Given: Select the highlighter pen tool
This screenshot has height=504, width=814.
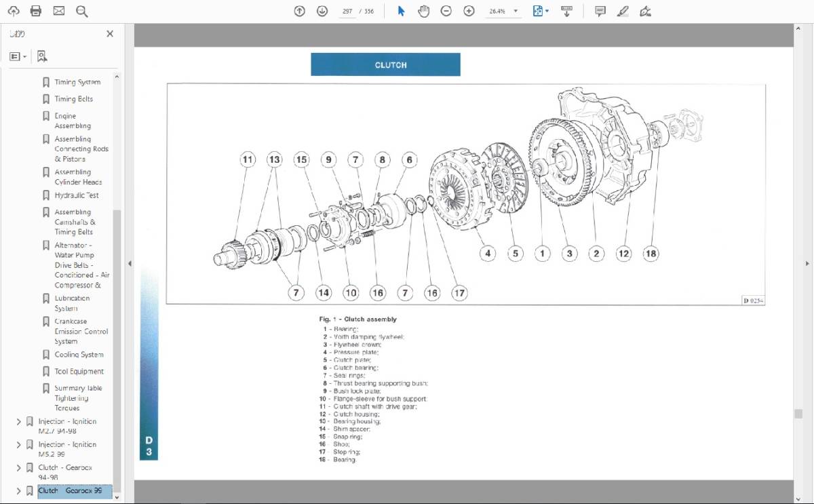Looking at the screenshot, I should click(x=623, y=11).
